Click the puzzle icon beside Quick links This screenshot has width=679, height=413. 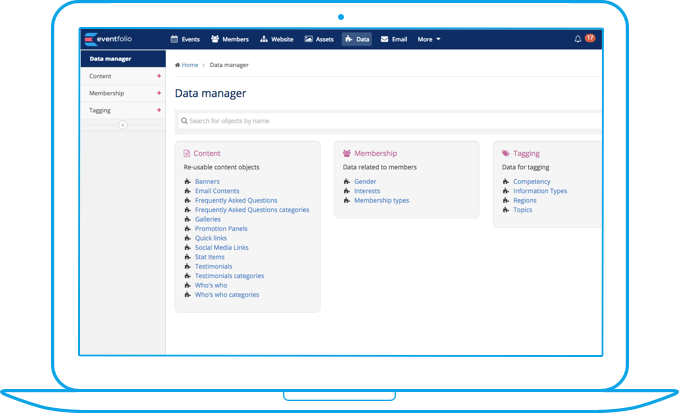188,238
